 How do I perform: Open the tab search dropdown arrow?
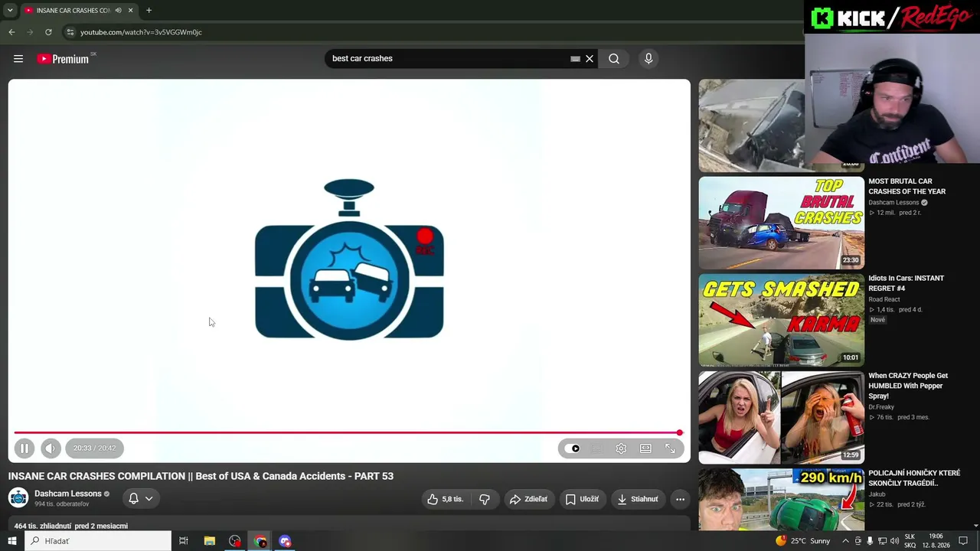tap(10, 11)
